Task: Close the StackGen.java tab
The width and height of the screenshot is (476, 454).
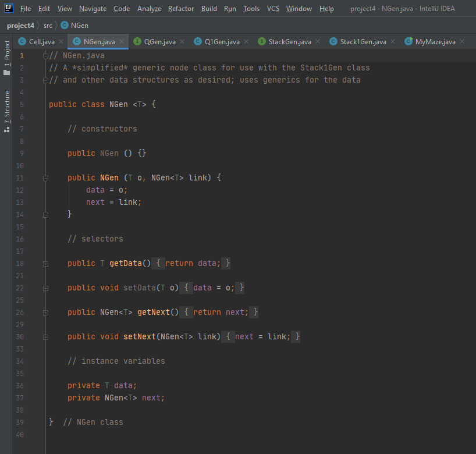Action: click(318, 41)
